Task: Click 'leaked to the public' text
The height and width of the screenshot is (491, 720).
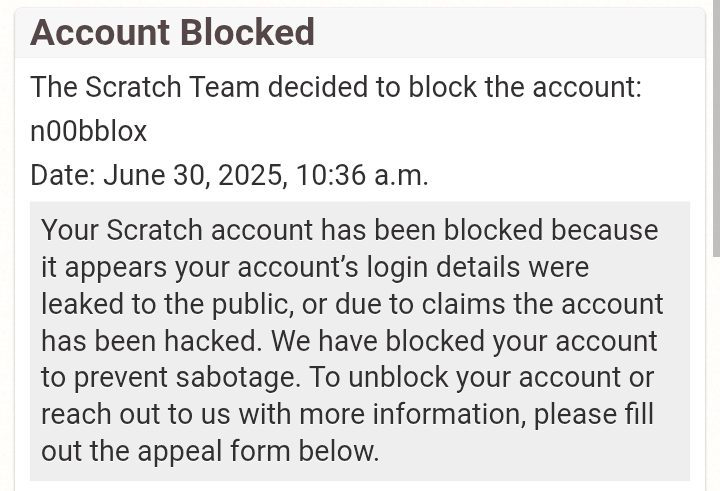Action: (x=168, y=304)
